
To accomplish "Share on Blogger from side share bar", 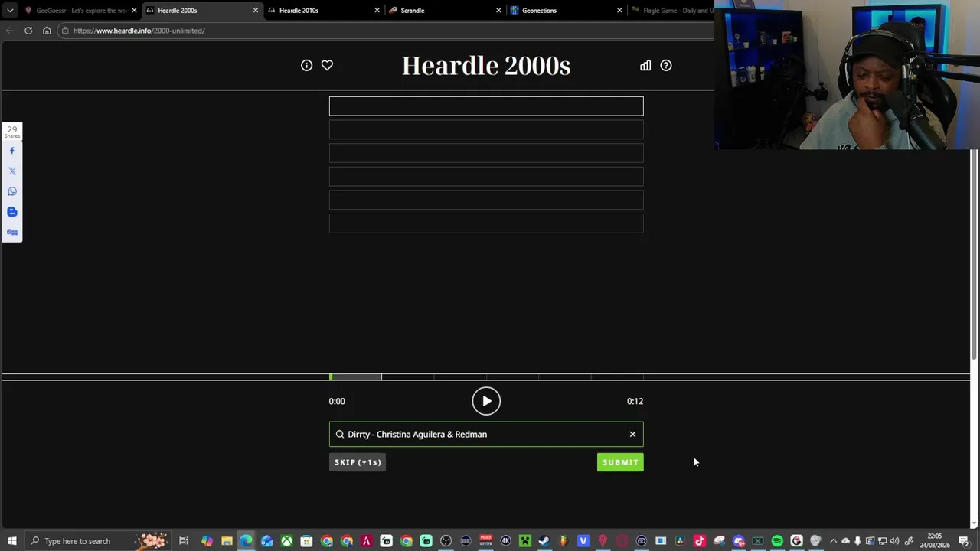I will 12,212.
